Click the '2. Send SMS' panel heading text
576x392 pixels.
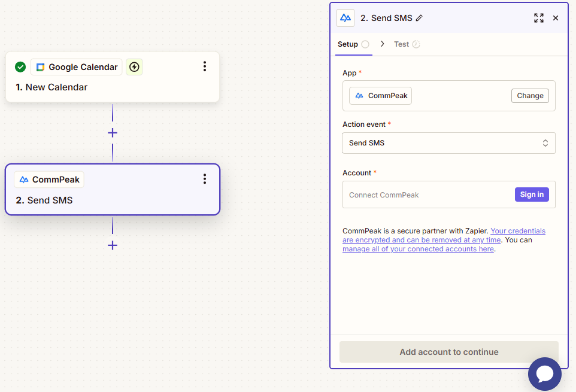click(386, 18)
